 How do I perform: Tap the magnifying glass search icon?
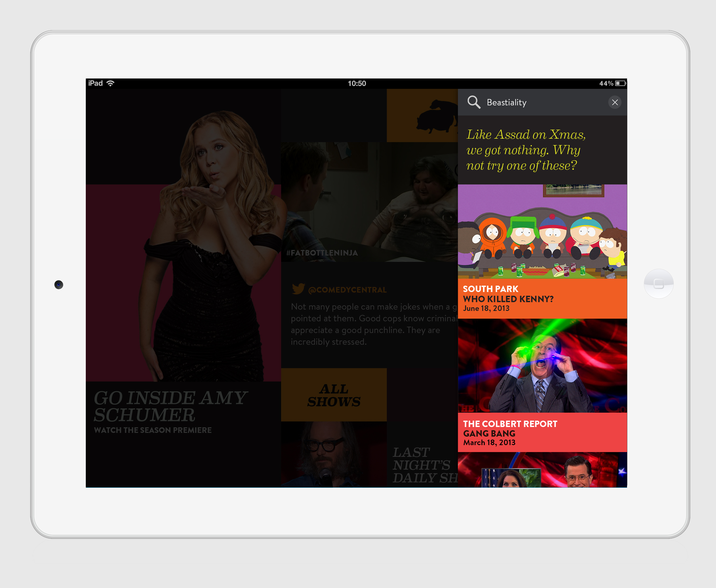click(474, 102)
